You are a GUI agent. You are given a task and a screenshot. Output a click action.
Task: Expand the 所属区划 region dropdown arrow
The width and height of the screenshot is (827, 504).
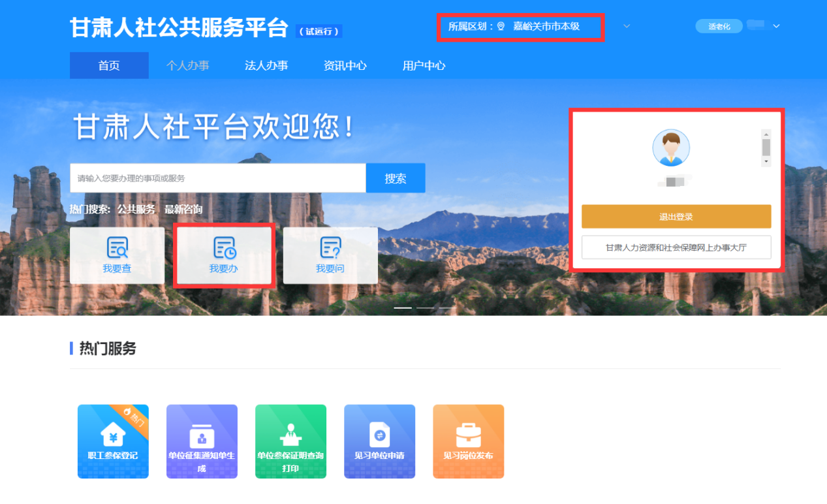coord(627,27)
